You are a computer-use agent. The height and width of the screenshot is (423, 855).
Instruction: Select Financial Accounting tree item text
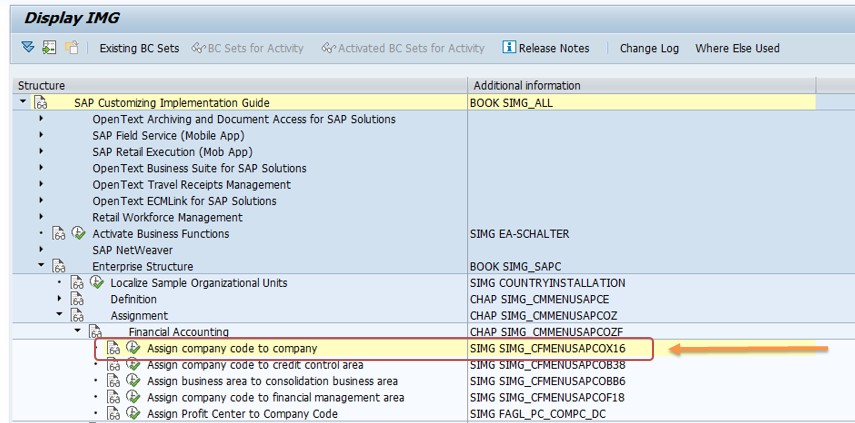tap(179, 332)
